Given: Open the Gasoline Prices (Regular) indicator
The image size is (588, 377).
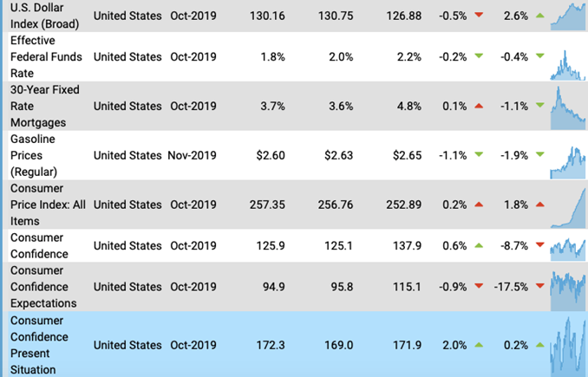Looking at the screenshot, I should [34, 155].
